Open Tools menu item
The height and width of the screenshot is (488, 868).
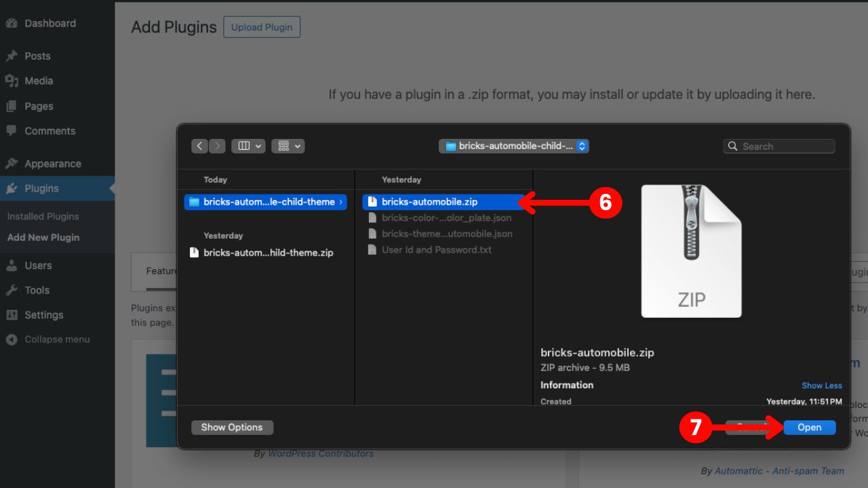pos(37,290)
